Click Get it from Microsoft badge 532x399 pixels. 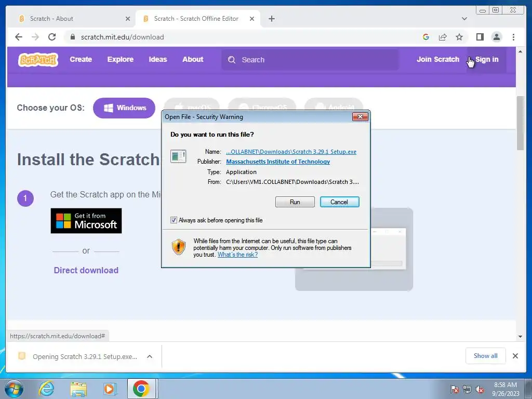(x=86, y=221)
